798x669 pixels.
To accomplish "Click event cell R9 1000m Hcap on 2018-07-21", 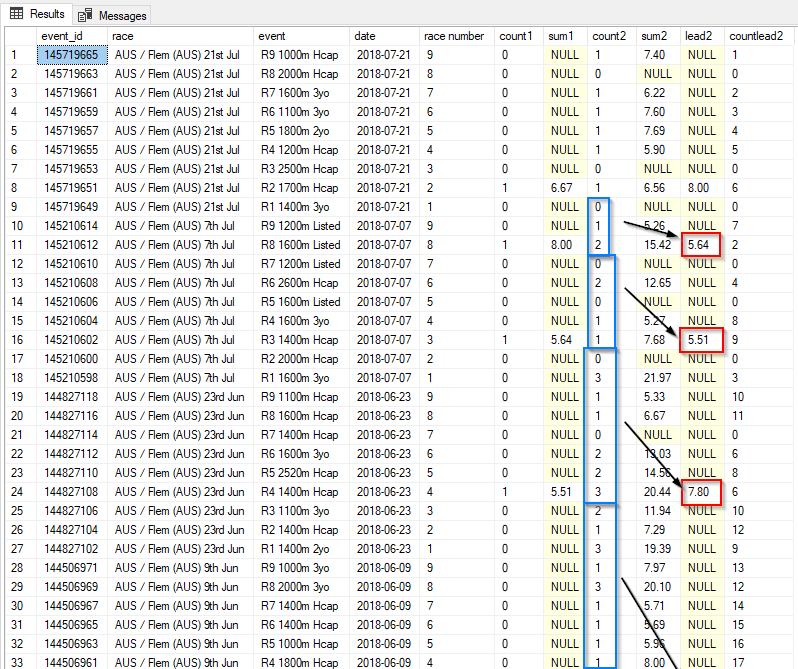I will point(301,55).
